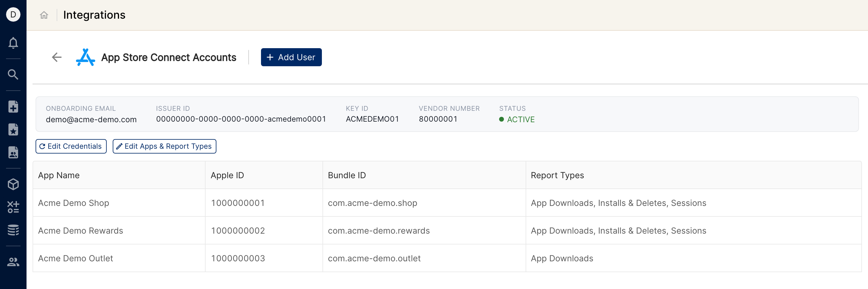
Task: Select the Acme Demo Rewards app name
Action: tap(80, 231)
